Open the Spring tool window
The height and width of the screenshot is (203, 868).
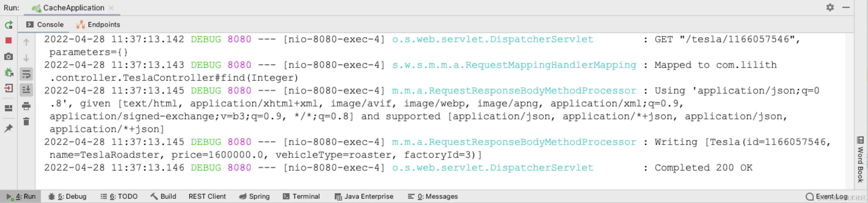254,196
